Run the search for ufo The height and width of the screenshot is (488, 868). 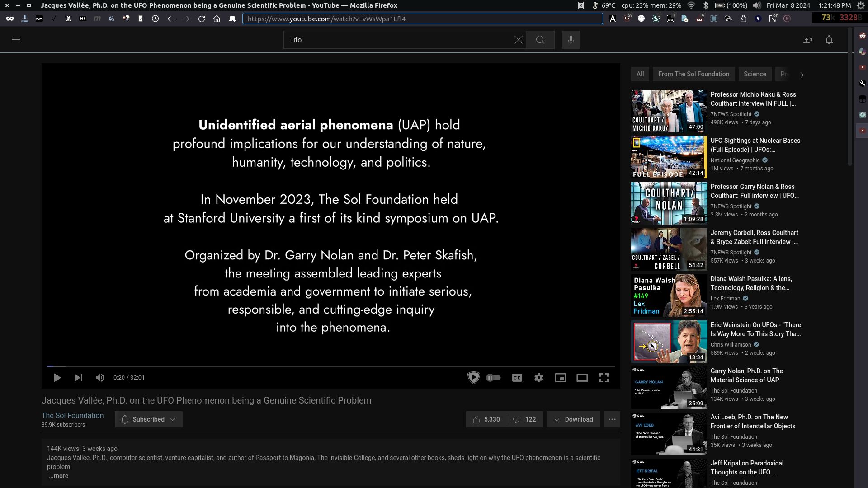[x=540, y=40]
